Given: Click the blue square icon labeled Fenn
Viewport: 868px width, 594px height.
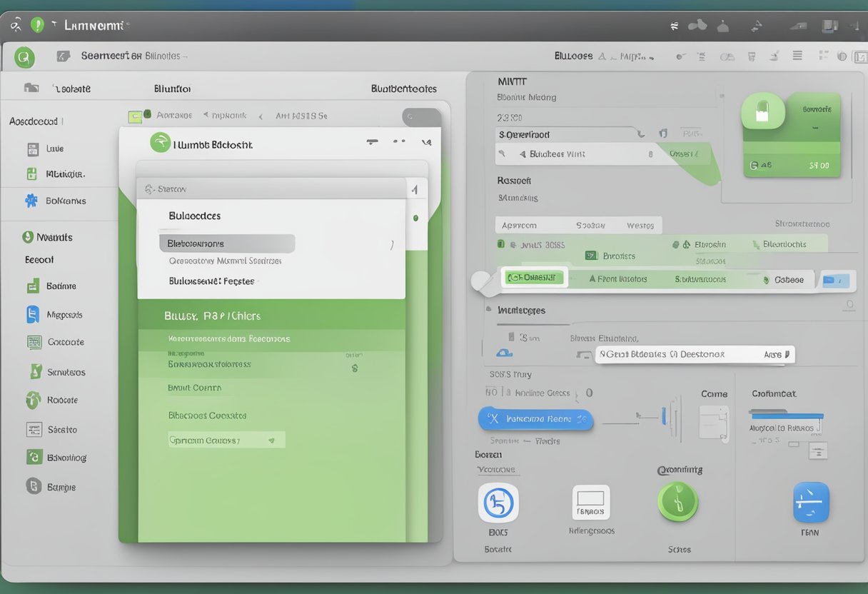Looking at the screenshot, I should point(811,503).
